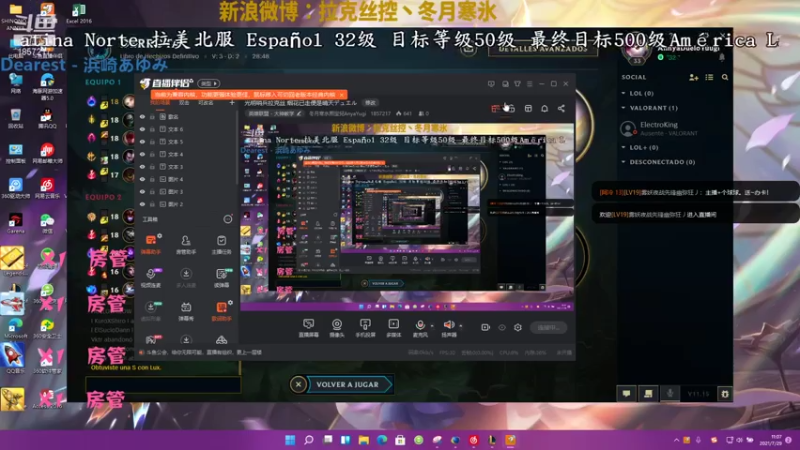This screenshot has height=450, width=800.
Task: Open friend list view icon in Social
Action: click(709, 77)
